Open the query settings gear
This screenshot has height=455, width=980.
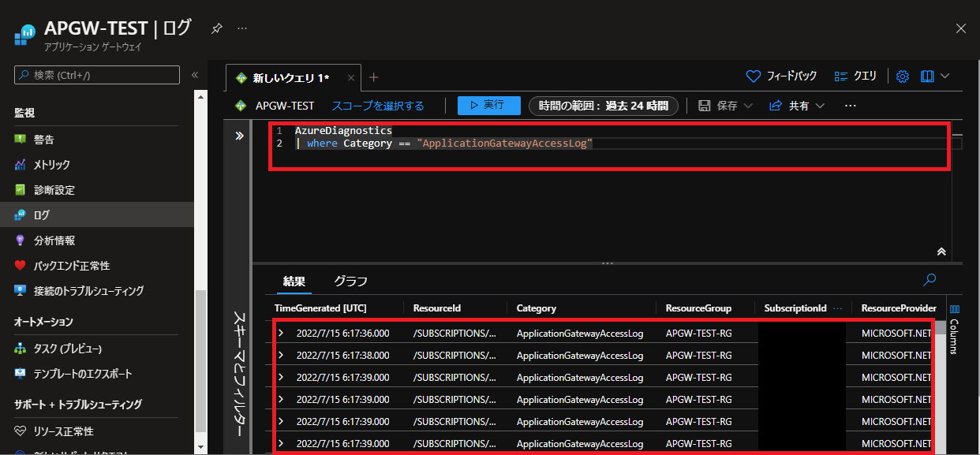(x=903, y=76)
